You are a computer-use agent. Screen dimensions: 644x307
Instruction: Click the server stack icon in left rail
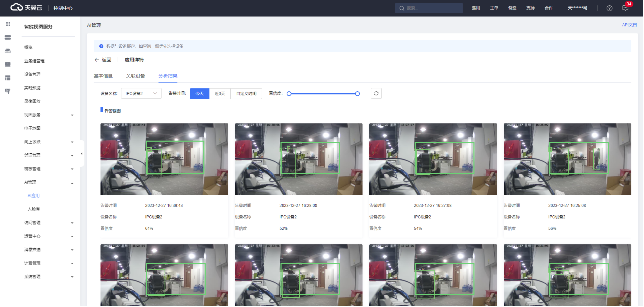(8, 38)
